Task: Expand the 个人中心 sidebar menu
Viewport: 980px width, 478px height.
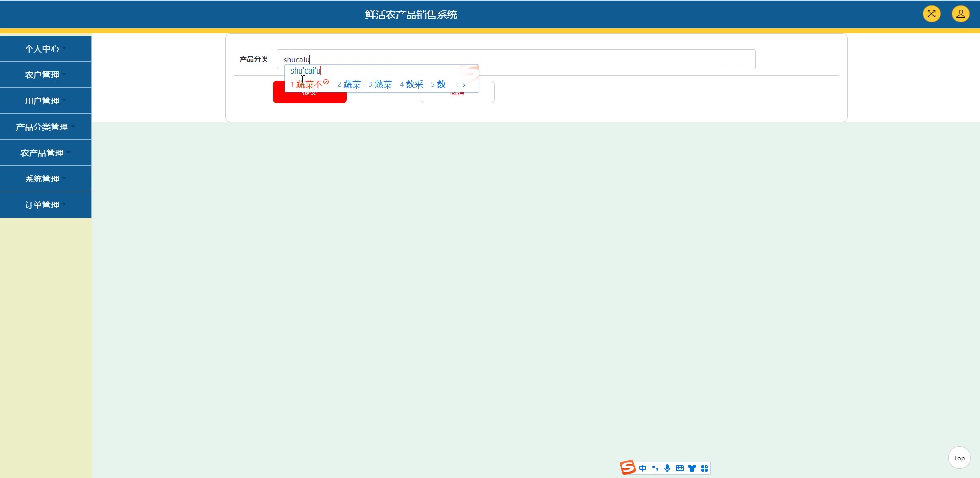Action: (x=46, y=49)
